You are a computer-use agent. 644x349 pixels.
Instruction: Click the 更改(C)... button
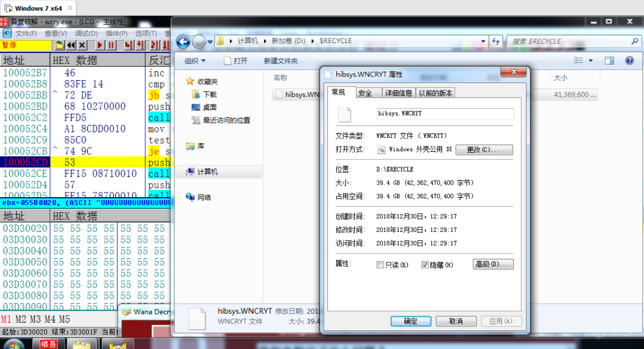[x=484, y=149]
